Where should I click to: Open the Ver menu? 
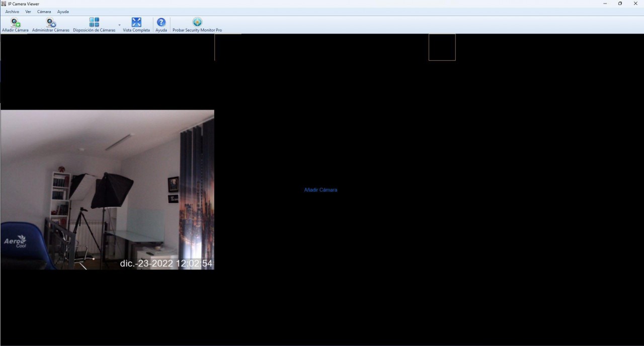28,12
